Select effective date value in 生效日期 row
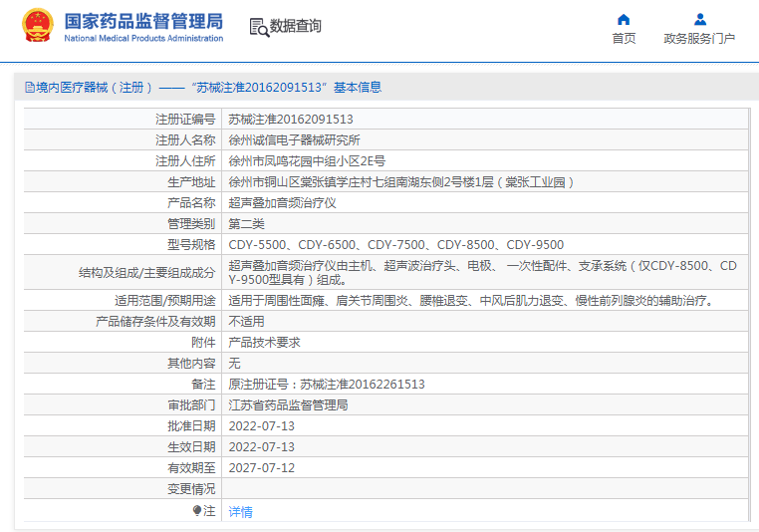Image resolution: width=759 pixels, height=532 pixels. click(261, 446)
